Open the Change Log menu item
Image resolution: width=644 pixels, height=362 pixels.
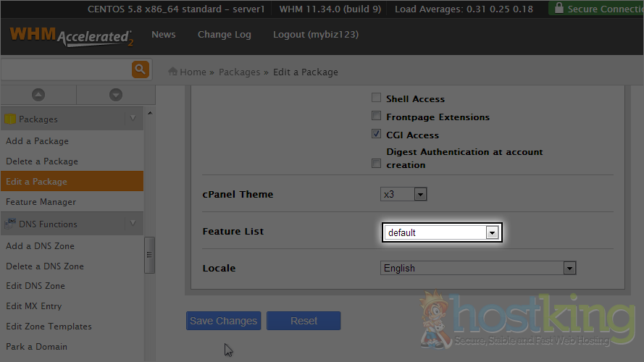[224, 35]
